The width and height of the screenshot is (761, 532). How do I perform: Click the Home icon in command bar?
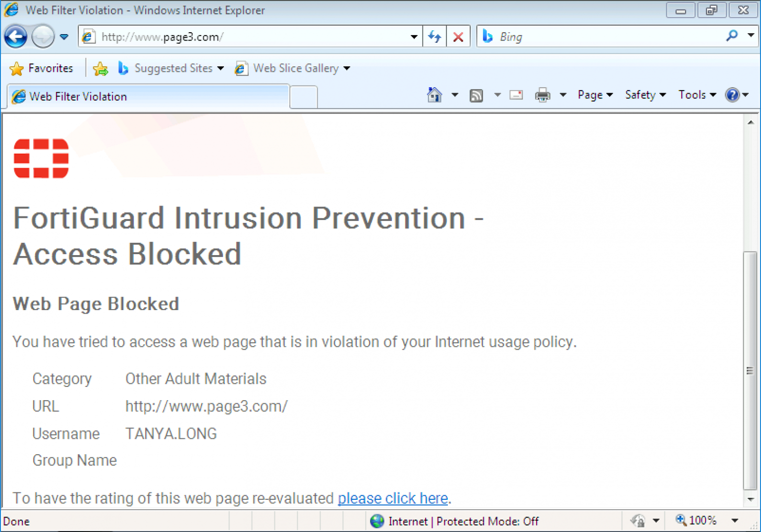(x=435, y=95)
